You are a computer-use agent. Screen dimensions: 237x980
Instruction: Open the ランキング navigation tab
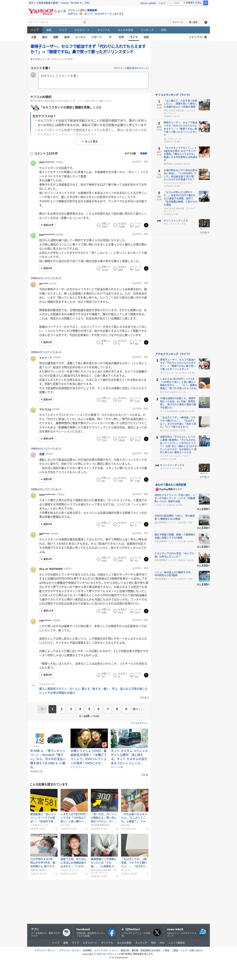(147, 30)
